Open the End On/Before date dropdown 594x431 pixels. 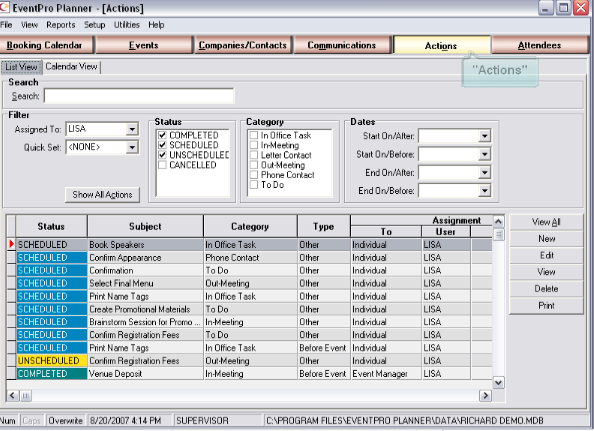485,191
